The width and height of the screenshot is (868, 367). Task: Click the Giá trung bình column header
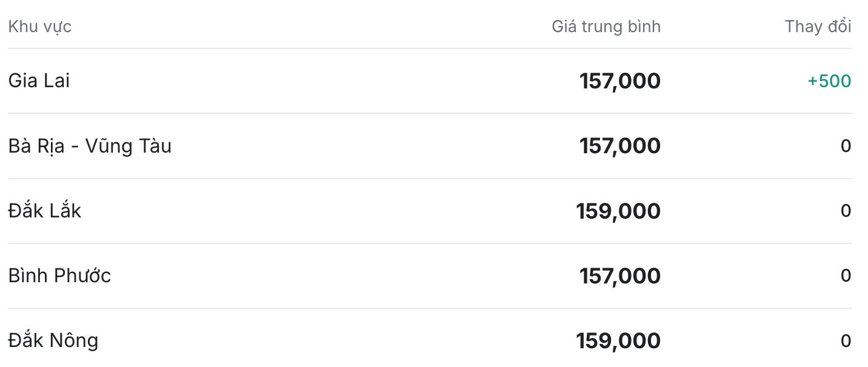tap(606, 27)
